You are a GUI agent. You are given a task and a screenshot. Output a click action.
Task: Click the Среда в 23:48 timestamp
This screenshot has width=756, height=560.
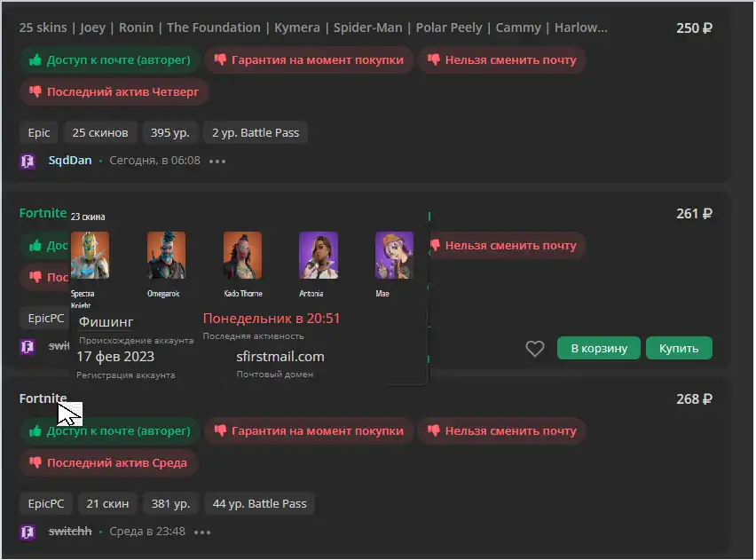tap(147, 531)
